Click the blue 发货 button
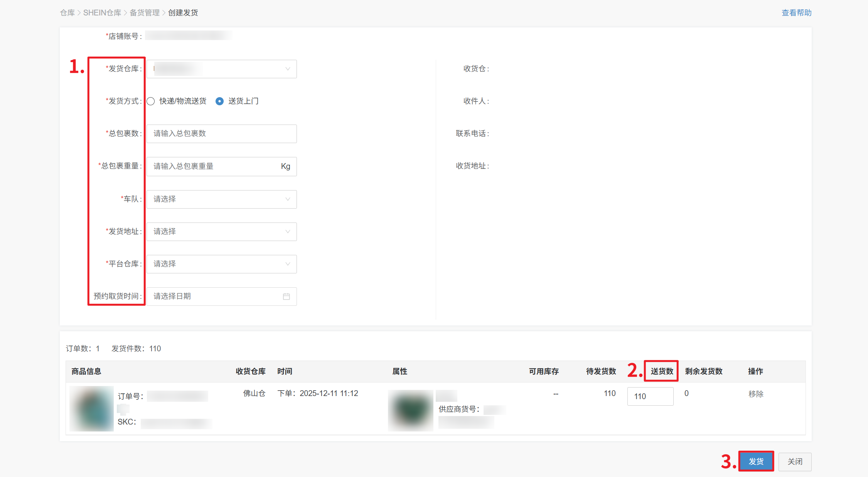 (756, 461)
